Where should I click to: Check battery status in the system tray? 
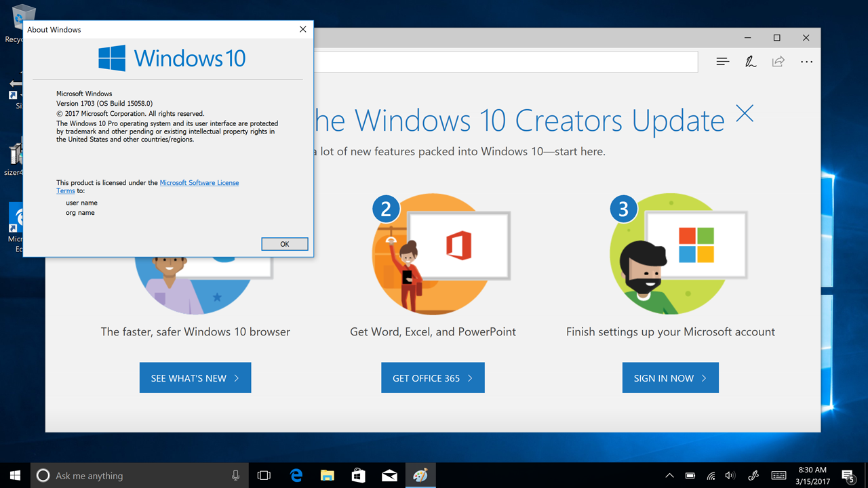(x=690, y=475)
